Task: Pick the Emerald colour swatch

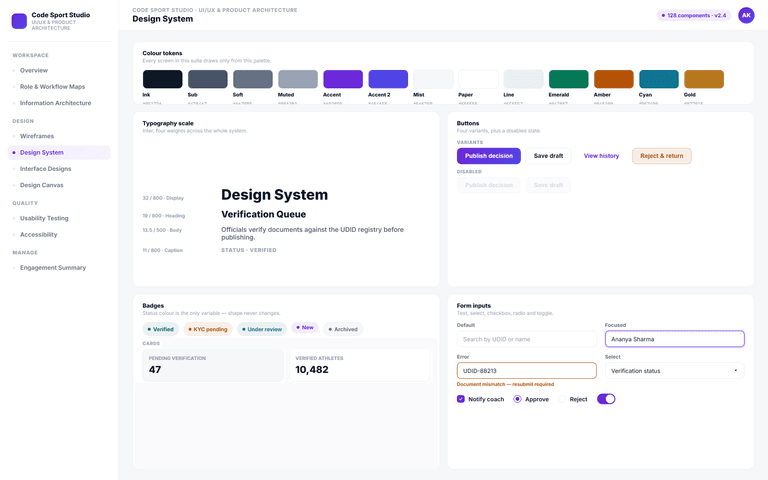Action: pyautogui.click(x=569, y=79)
